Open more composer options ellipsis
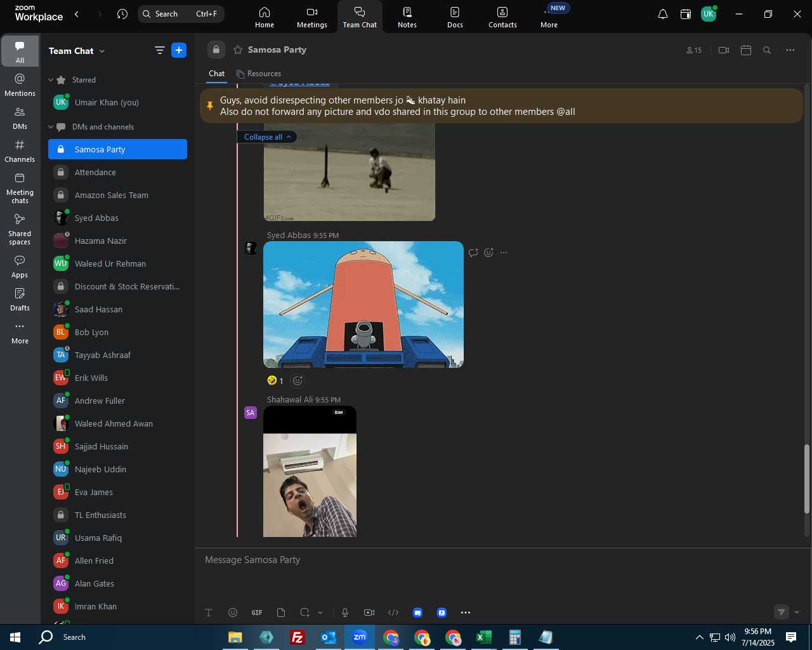Image resolution: width=812 pixels, height=650 pixels. click(466, 613)
